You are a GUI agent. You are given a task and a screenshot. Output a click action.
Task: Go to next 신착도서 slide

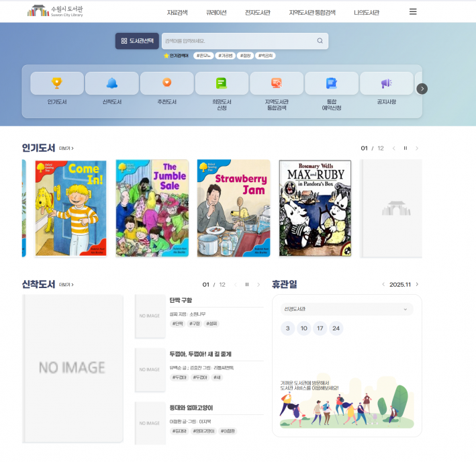[258, 285]
